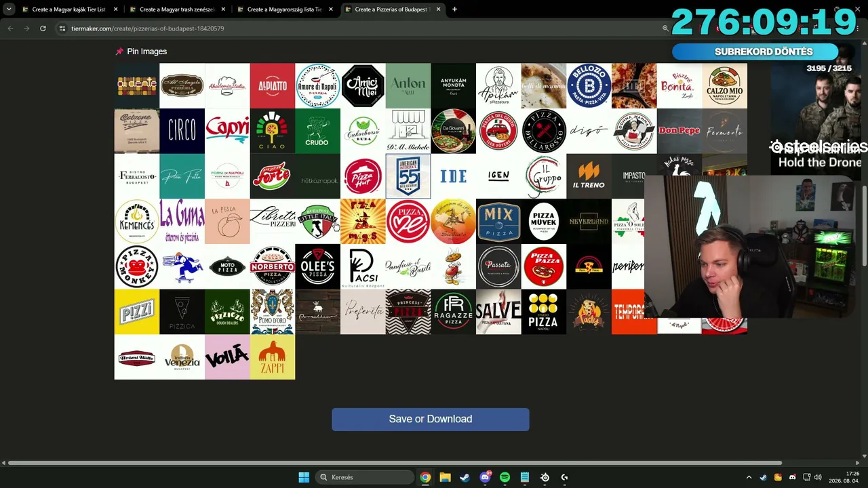868x488 pixels.
Task: Switch to the Magyar trash zenészek tab
Action: tap(176, 9)
